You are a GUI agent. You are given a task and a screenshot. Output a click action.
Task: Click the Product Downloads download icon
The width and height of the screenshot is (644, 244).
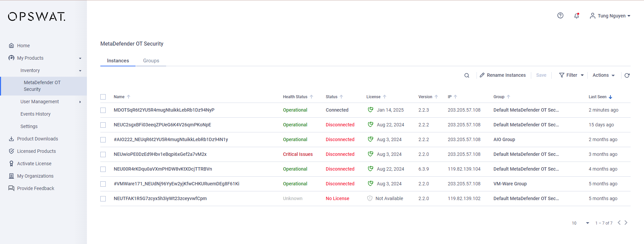[11, 139]
